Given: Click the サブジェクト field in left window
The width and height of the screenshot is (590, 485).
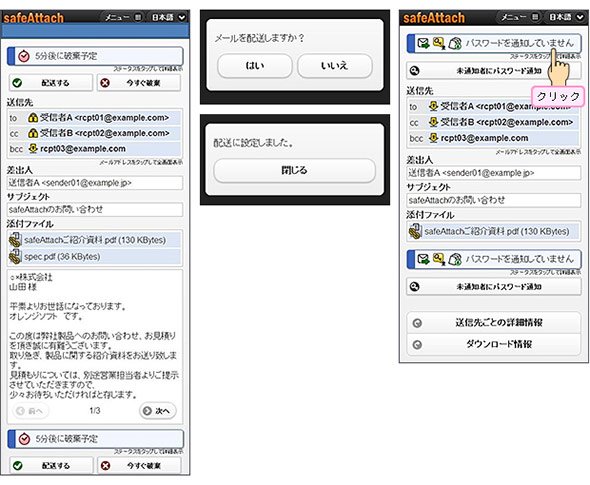Looking at the screenshot, I should [95, 210].
